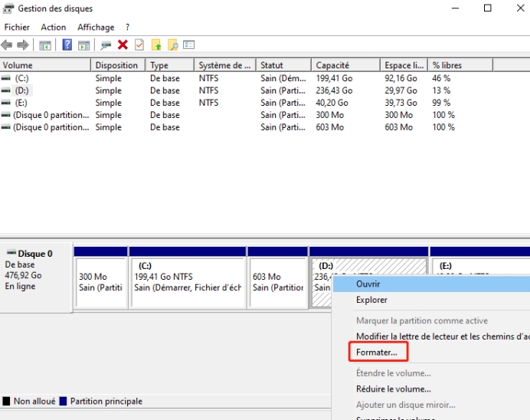Choose Explorer from the context menu

[x=371, y=300]
